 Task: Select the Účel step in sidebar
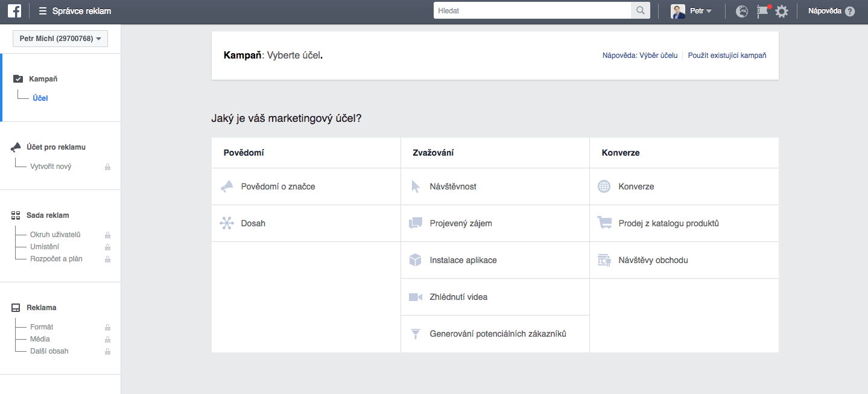(x=40, y=98)
